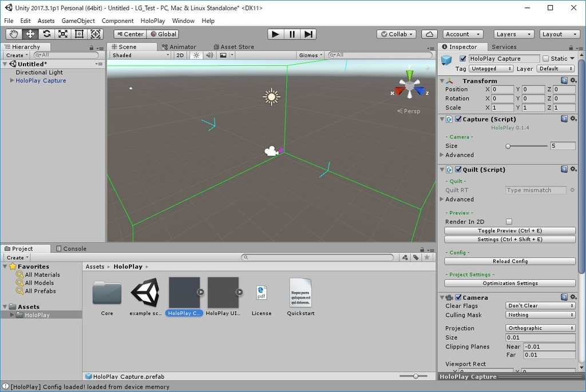The image size is (586, 392).
Task: Toggle pivot Center button
Action: 130,34
